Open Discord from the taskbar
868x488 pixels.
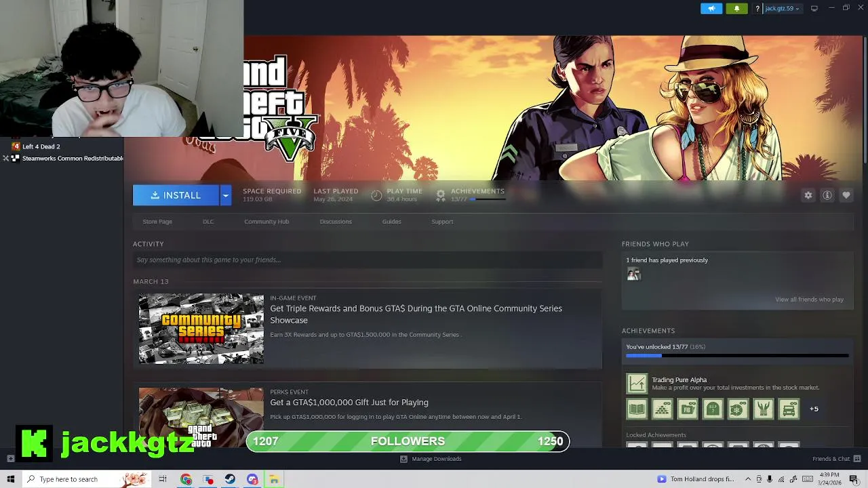click(252, 479)
